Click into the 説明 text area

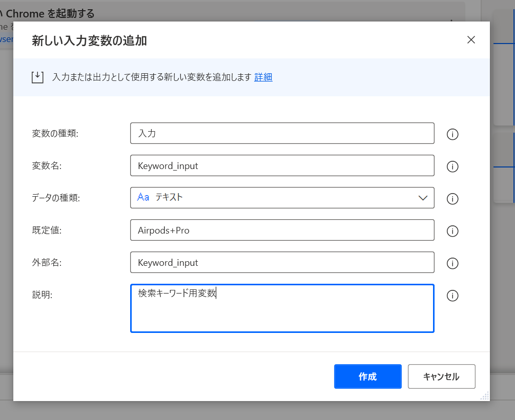[282, 308]
